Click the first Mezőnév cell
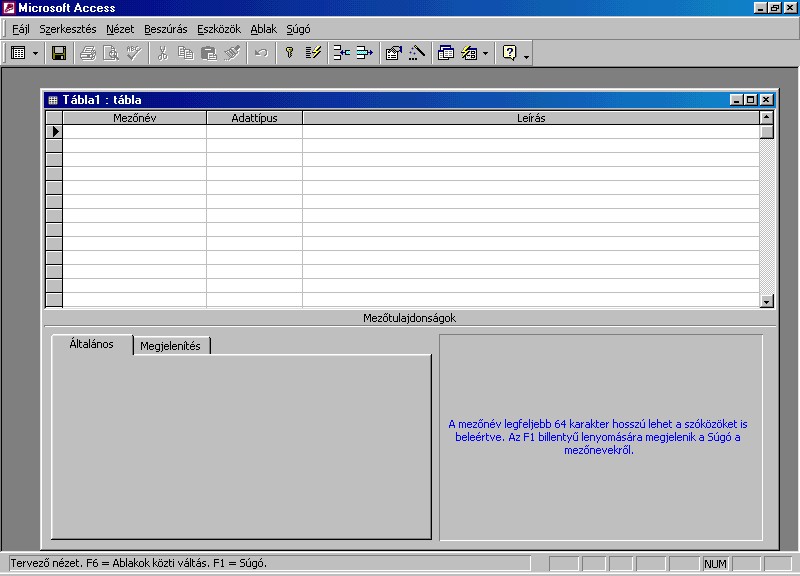 tap(134, 131)
